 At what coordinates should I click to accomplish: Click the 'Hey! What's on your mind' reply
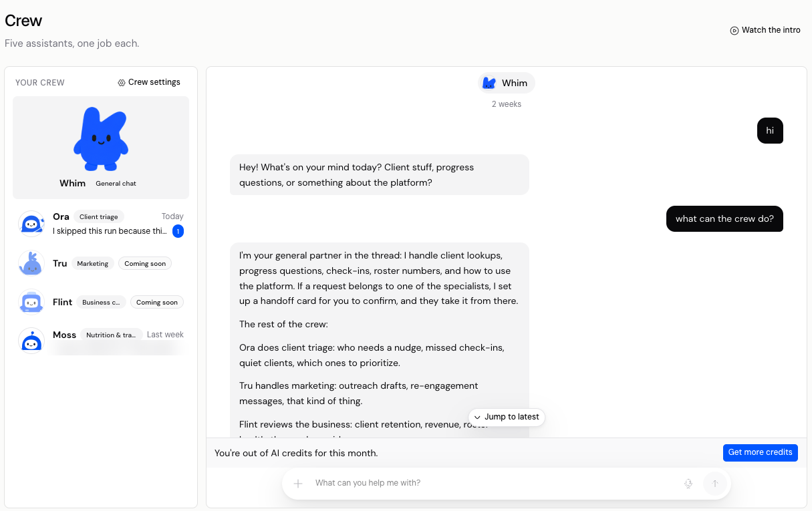[380, 175]
